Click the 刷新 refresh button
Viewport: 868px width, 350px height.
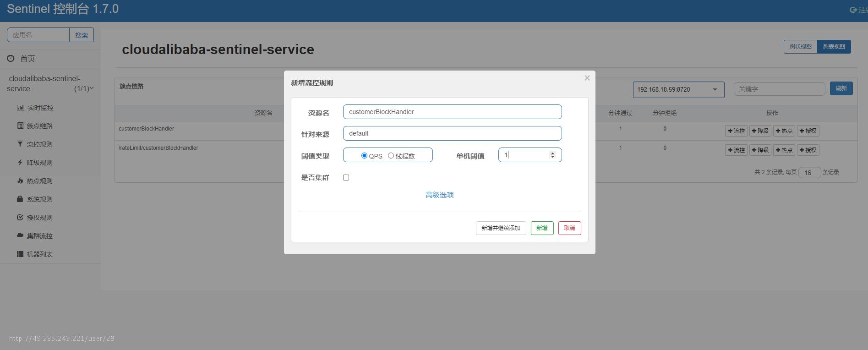click(x=841, y=88)
